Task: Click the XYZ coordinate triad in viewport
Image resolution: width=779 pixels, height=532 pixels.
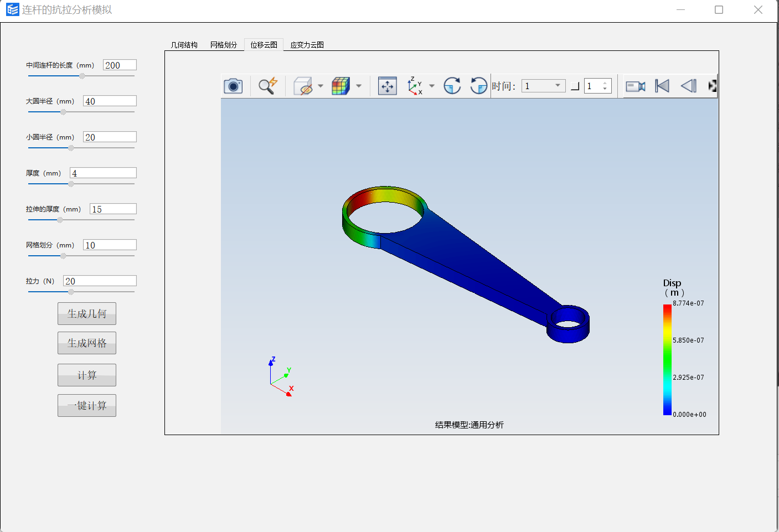Action: [x=281, y=377]
